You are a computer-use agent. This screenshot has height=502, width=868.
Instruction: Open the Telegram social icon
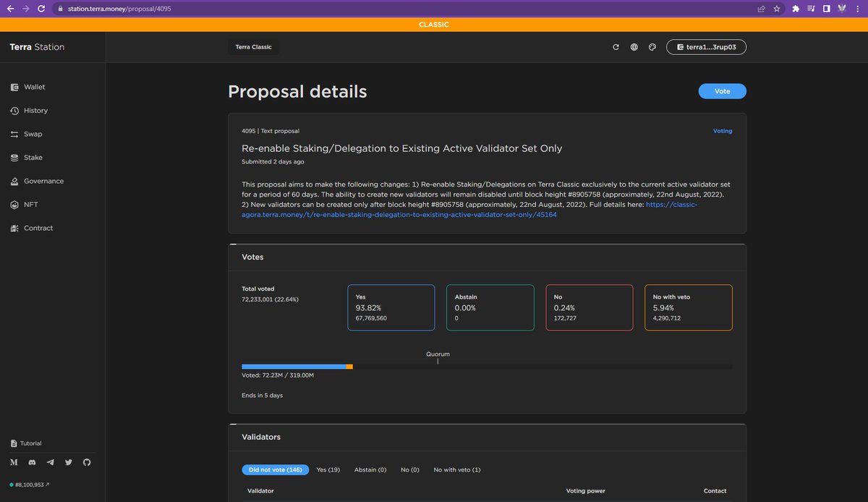coord(50,462)
